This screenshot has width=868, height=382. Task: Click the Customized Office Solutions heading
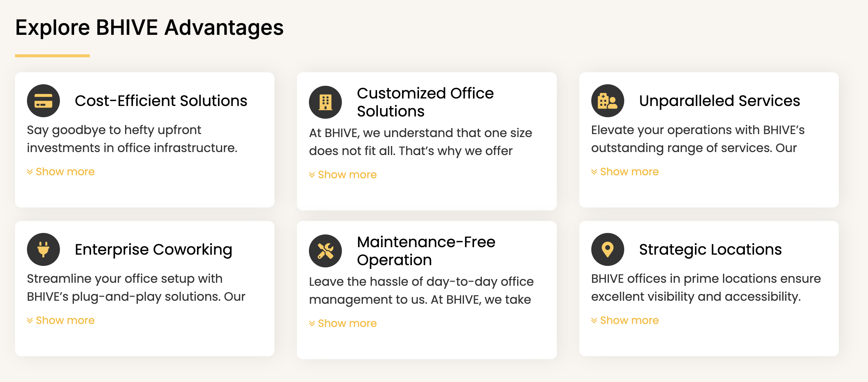pyautogui.click(x=425, y=102)
